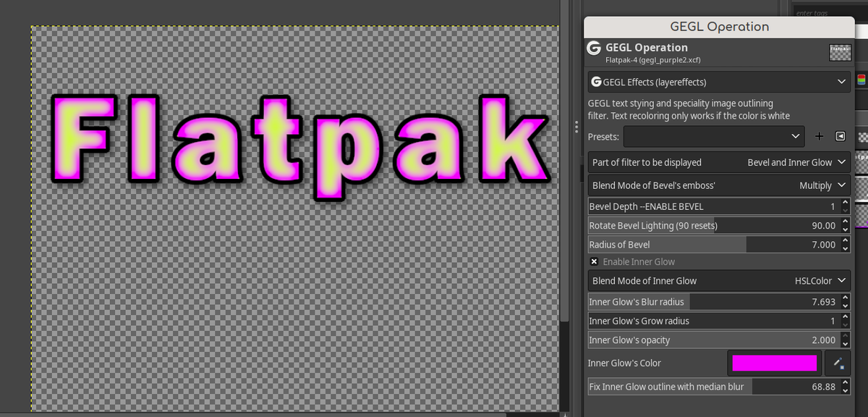Decrease Inner Glow's Grow radius with down arrow
This screenshot has height=417, width=868.
click(x=845, y=324)
